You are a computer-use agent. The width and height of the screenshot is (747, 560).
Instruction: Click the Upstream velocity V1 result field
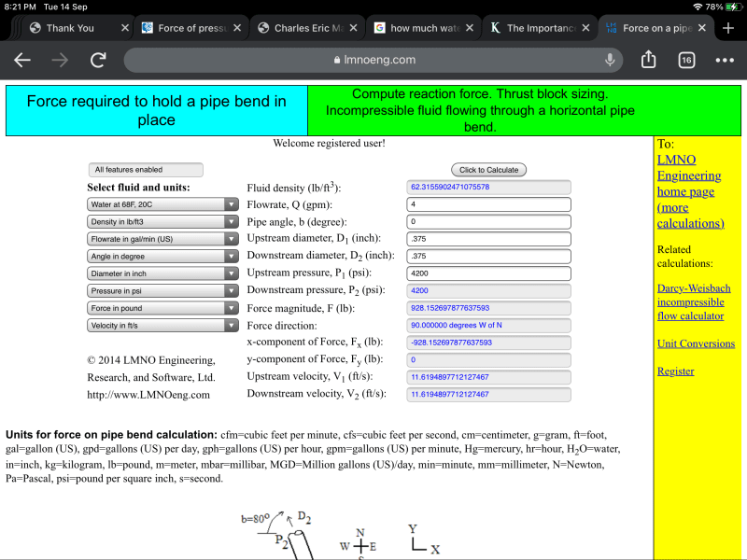488,377
